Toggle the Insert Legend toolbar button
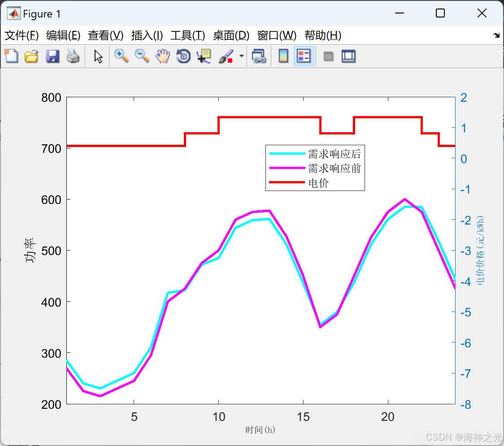The width and height of the screenshot is (504, 446). tap(304, 56)
